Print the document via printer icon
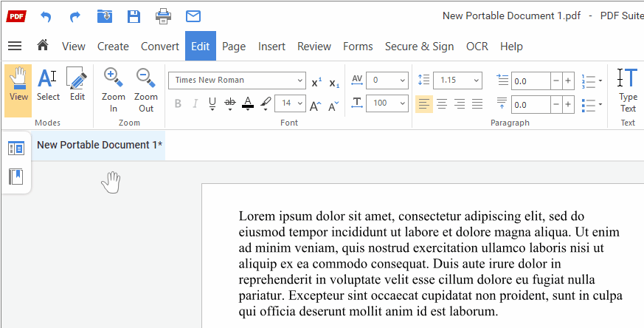The height and width of the screenshot is (328, 644). tap(164, 16)
